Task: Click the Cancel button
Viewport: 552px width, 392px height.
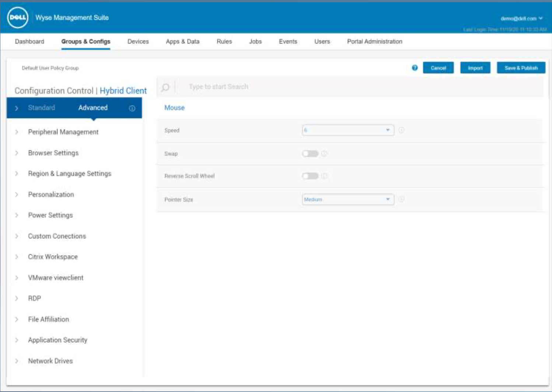Action: click(x=439, y=68)
